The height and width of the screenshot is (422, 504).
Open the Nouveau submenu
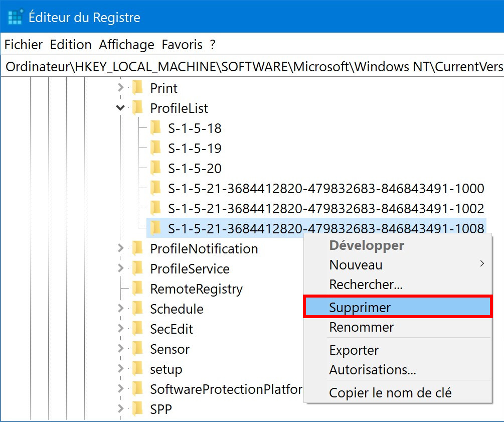pyautogui.click(x=398, y=265)
